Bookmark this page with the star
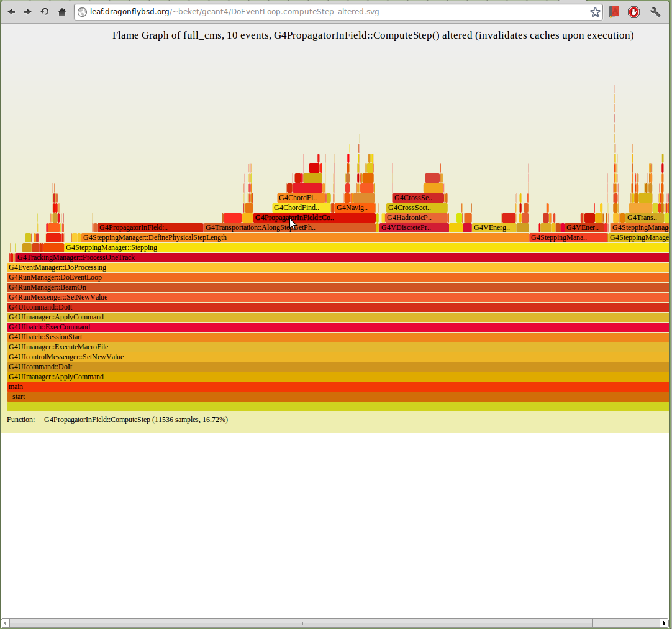The image size is (672, 629). pyautogui.click(x=594, y=12)
